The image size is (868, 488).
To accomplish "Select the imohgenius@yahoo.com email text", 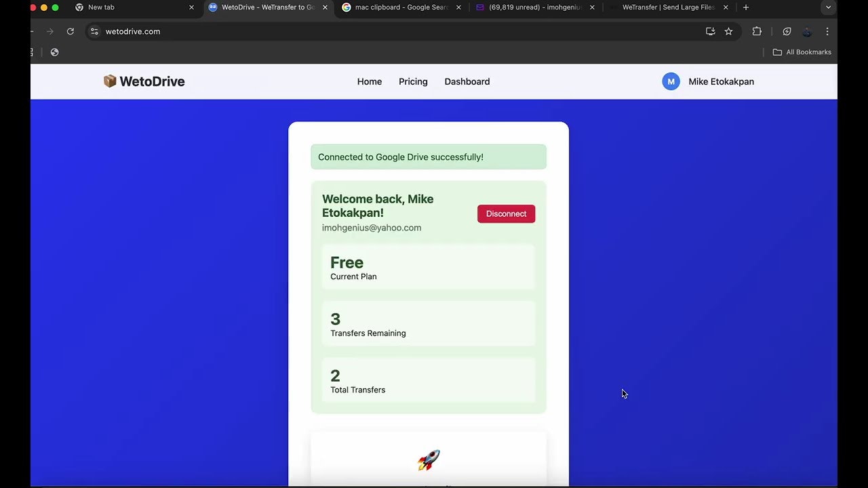I will pos(372,228).
